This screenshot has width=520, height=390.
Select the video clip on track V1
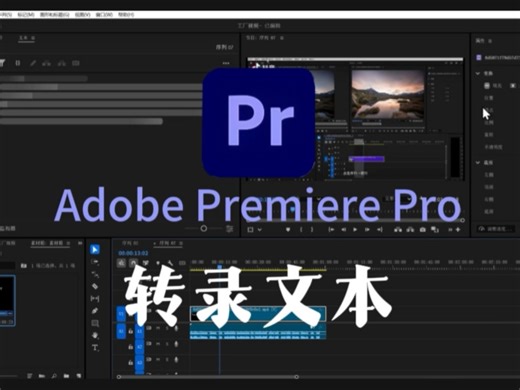pos(258,314)
